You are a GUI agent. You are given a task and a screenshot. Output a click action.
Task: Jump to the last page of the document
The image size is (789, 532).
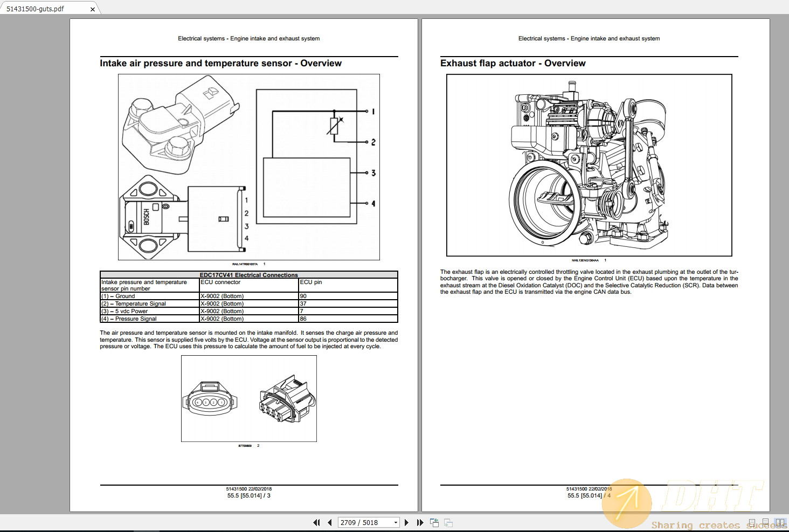pos(420,522)
